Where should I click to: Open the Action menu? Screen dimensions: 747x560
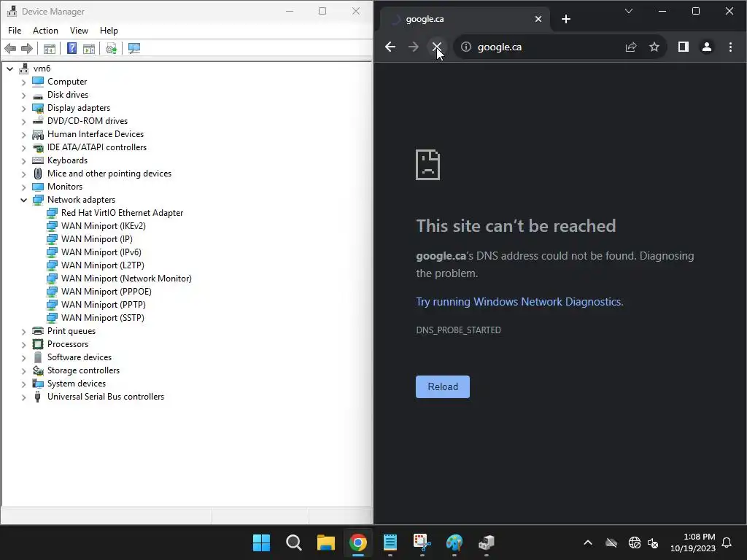[x=45, y=31]
